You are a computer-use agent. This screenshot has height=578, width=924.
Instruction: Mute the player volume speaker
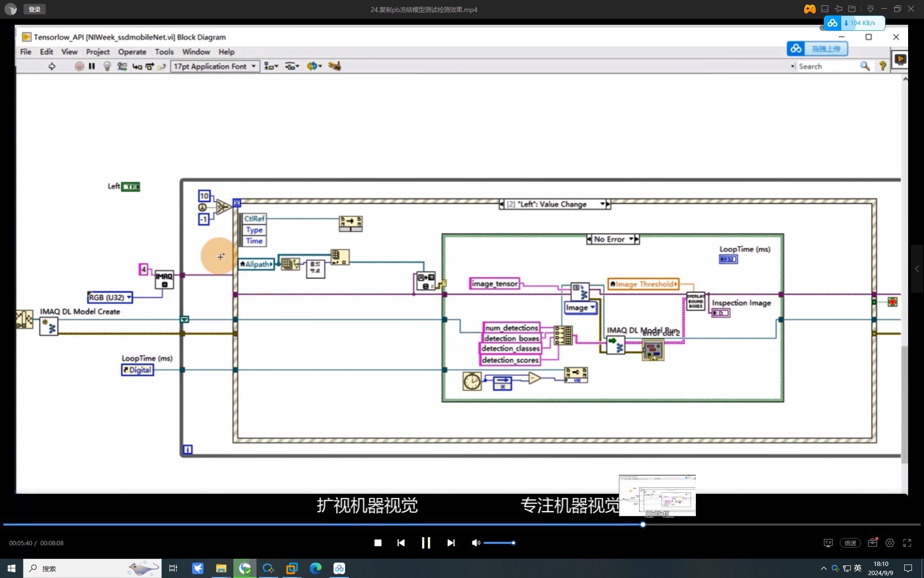click(x=475, y=543)
